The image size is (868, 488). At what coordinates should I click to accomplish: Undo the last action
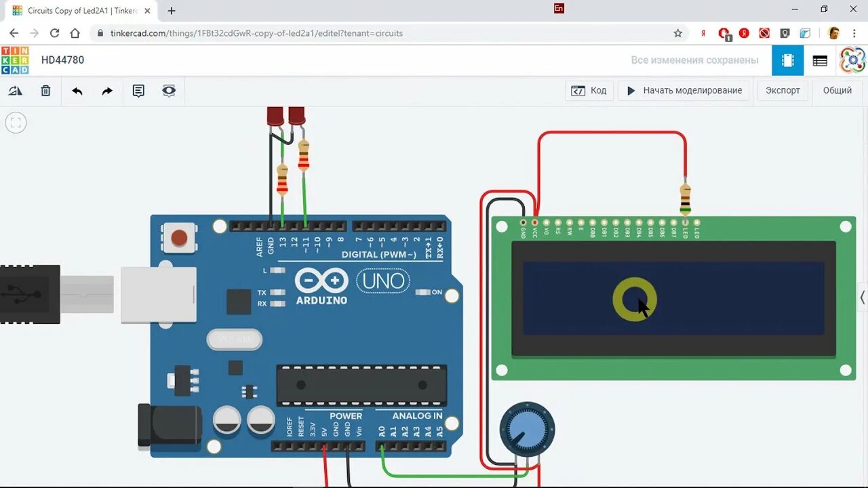[x=77, y=91]
